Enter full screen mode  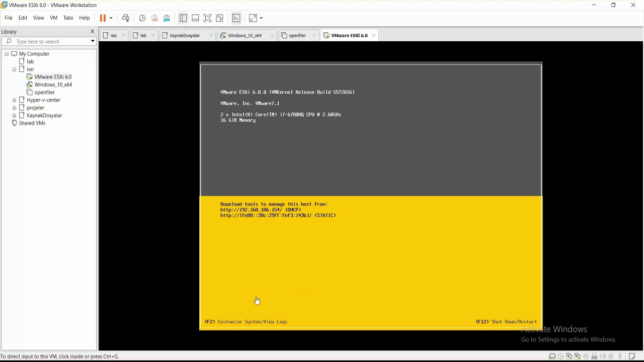(208, 18)
